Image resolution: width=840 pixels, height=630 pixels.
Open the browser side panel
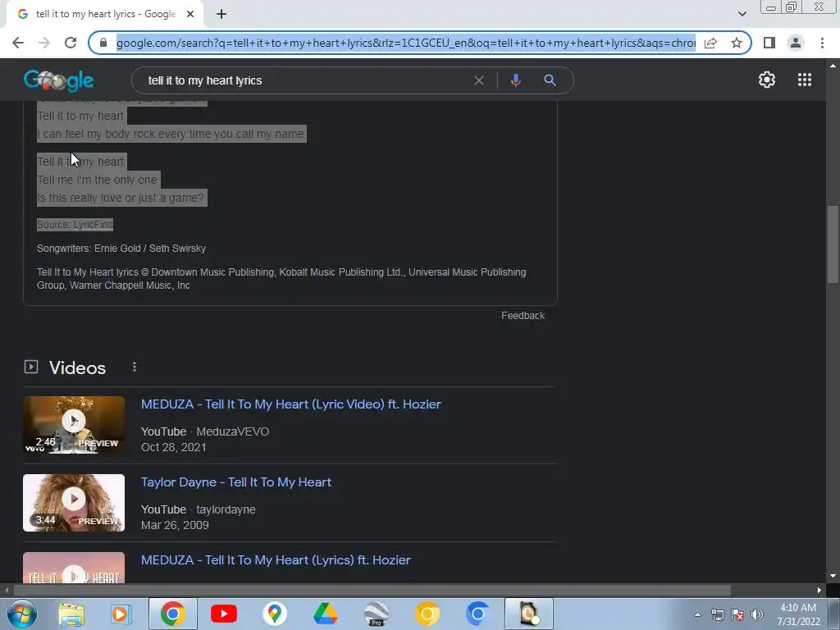pyautogui.click(x=769, y=43)
